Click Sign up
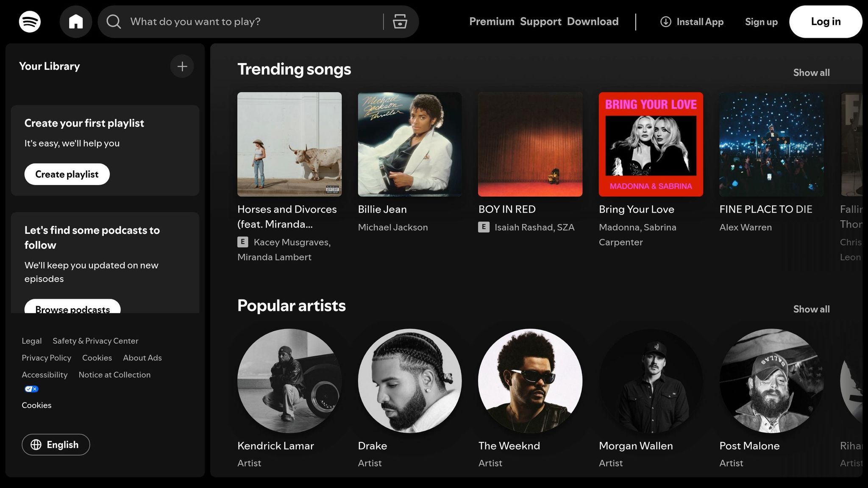Viewport: 868px width, 488px height. [761, 22]
